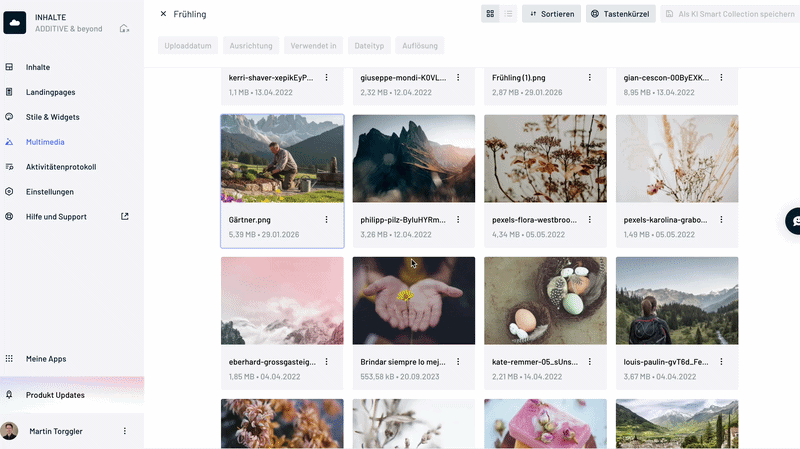This screenshot has height=449, width=800.
Task: Go to Inhalte in the sidebar
Action: [x=38, y=67]
